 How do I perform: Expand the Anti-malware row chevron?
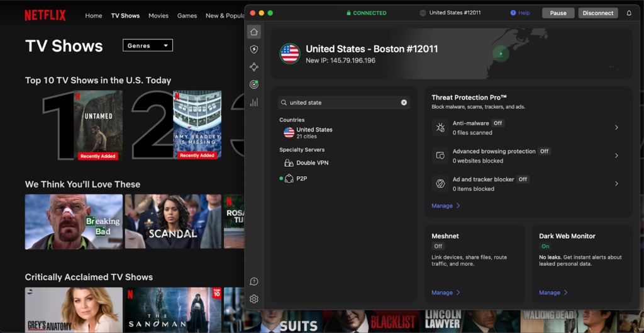click(x=616, y=127)
